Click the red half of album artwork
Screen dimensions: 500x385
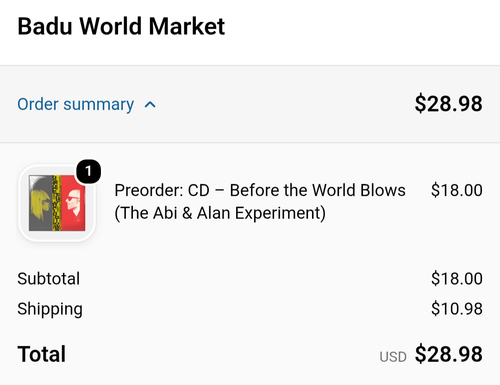pyautogui.click(x=73, y=203)
